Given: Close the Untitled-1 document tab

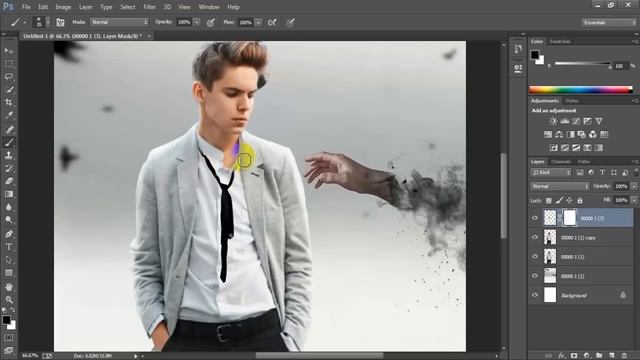Looking at the screenshot, I should (149, 36).
